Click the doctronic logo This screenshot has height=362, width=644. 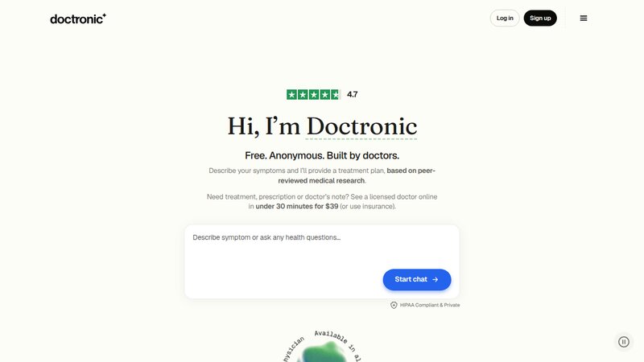click(x=78, y=19)
